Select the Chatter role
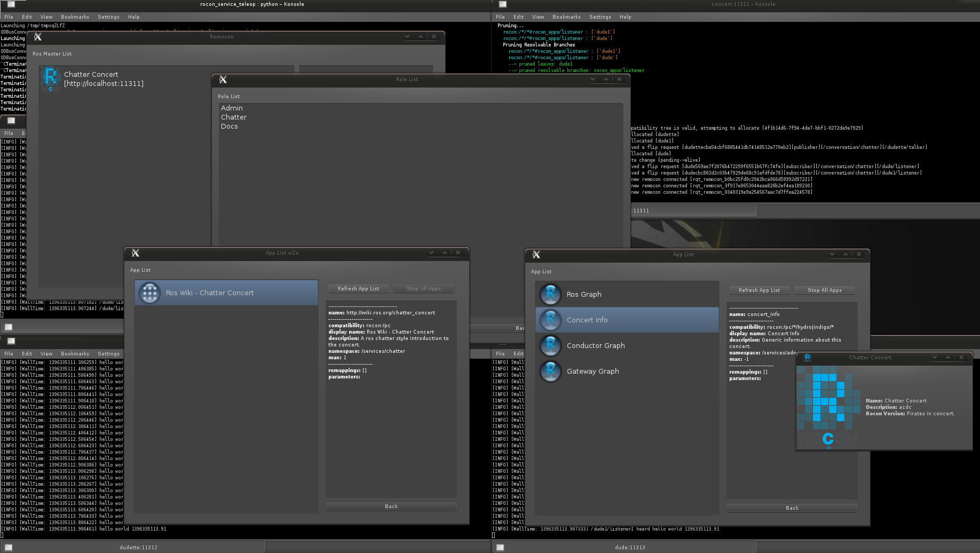Viewport: 980px width, 553px height. [234, 117]
